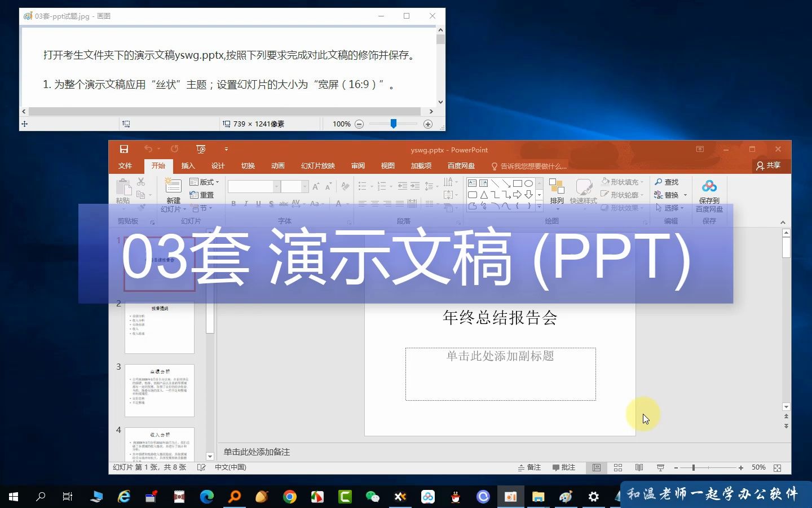Toggle Italic formatting on
Image resolution: width=812 pixels, height=508 pixels.
[x=245, y=203]
